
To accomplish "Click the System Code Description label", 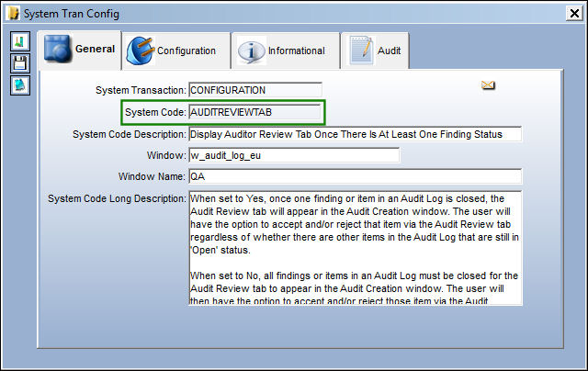I will point(129,134).
